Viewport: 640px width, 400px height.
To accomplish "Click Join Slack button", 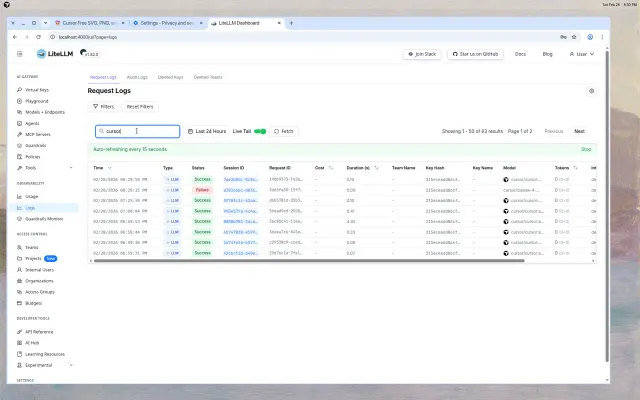I will click(422, 54).
